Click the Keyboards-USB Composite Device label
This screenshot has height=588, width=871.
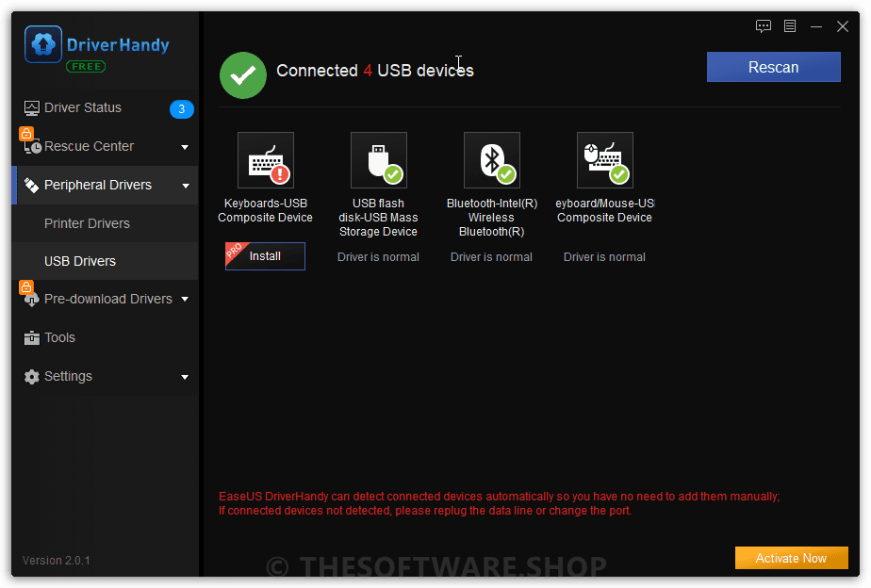coord(265,210)
